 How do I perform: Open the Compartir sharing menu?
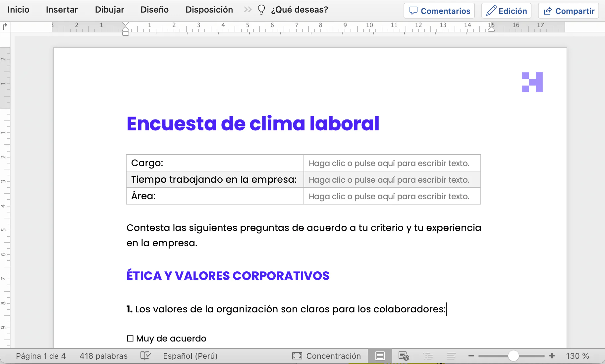(x=568, y=10)
